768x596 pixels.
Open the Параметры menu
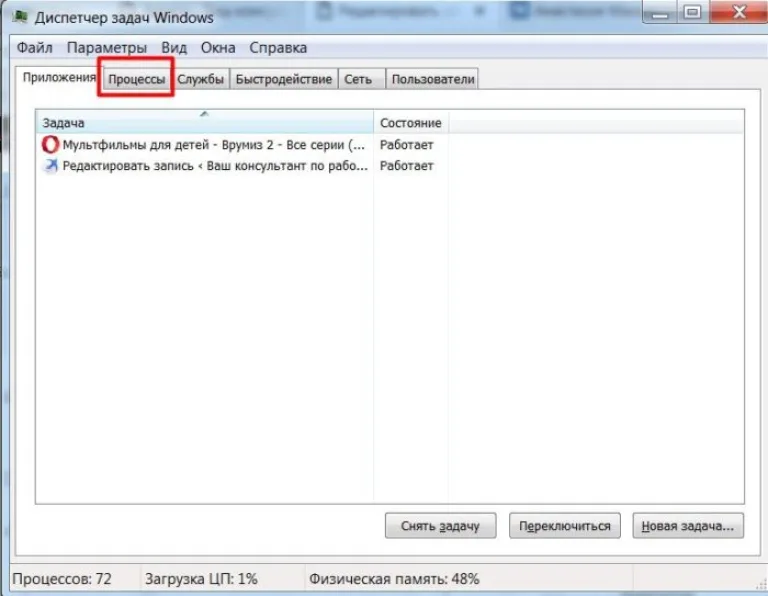107,48
